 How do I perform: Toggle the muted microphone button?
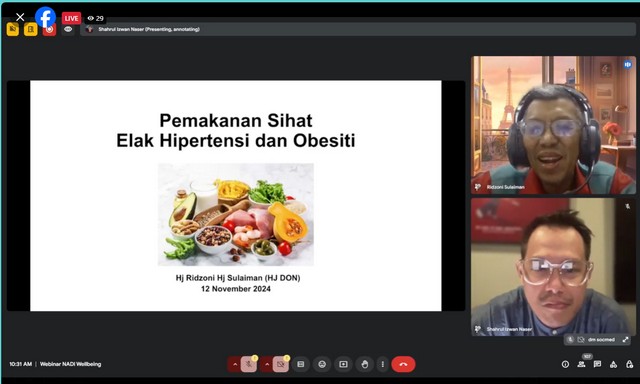tap(249, 364)
